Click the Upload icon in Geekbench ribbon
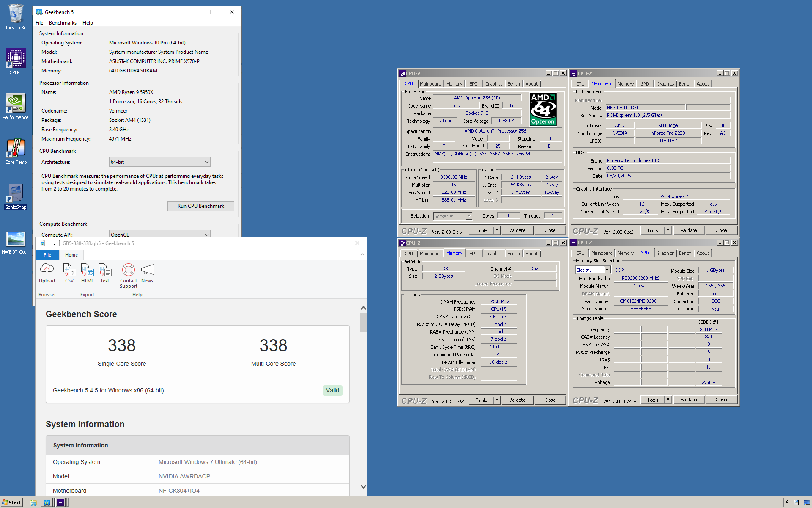Image resolution: width=812 pixels, height=508 pixels. coord(47,273)
